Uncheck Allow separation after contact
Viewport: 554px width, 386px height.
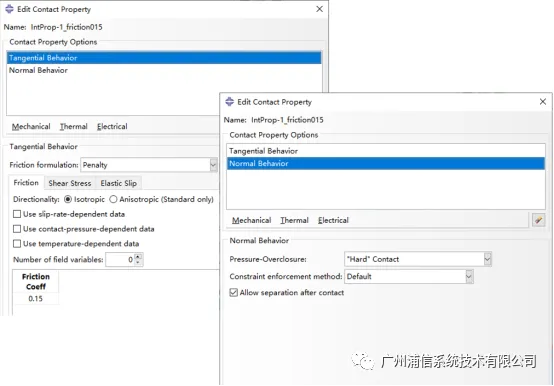coord(234,292)
